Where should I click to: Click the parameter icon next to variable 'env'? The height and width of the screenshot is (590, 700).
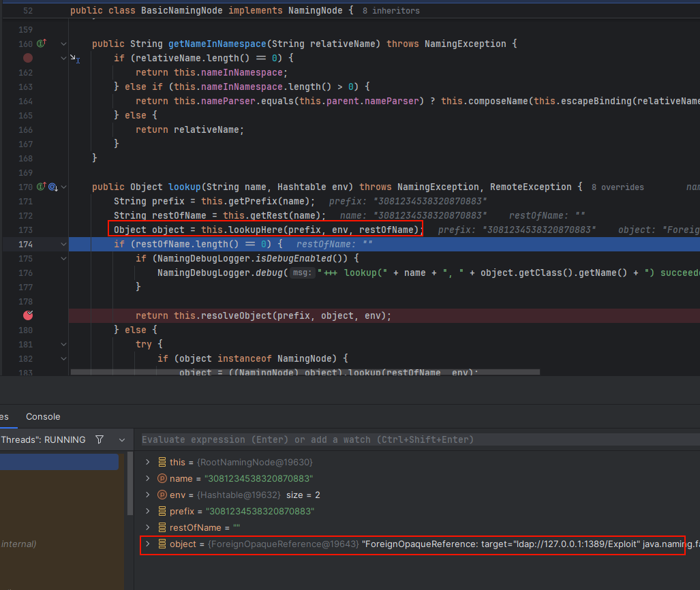(162, 495)
